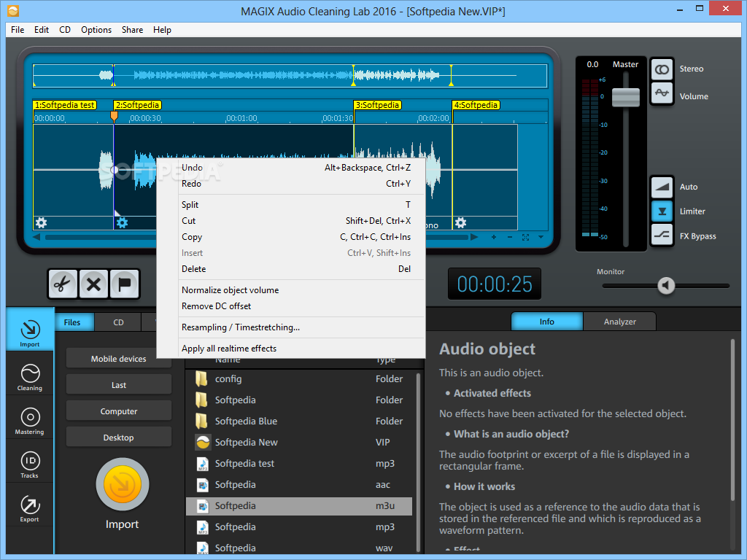Screen dimensions: 747x560
Task: Open gear settings of first audio object
Action: (41, 222)
